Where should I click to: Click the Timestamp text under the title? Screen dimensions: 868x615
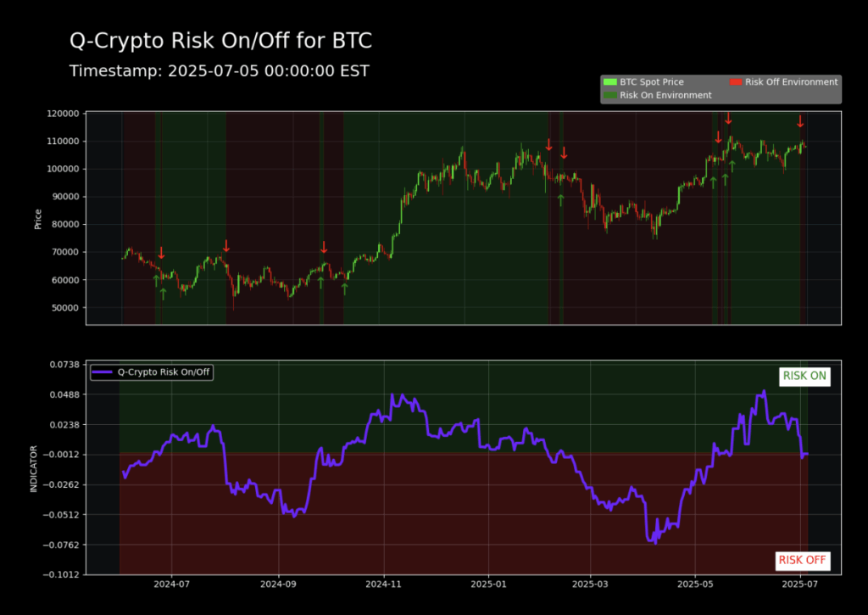point(219,71)
